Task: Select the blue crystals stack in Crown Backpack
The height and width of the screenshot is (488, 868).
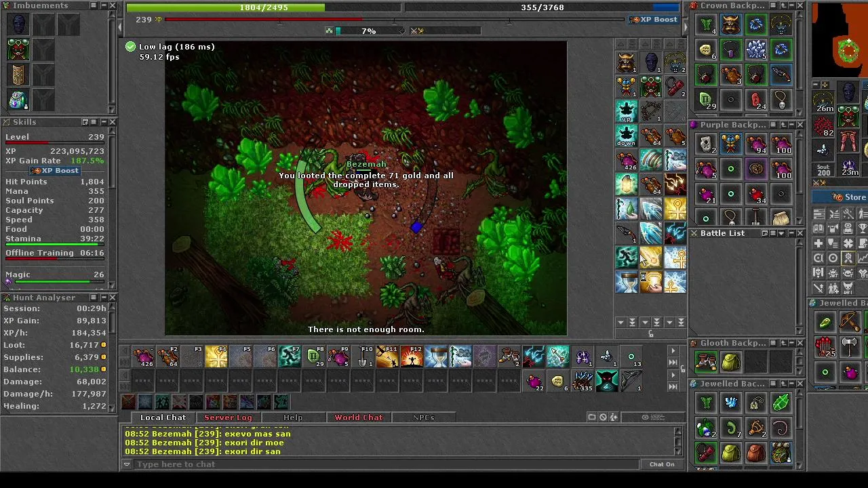Action: [756, 50]
